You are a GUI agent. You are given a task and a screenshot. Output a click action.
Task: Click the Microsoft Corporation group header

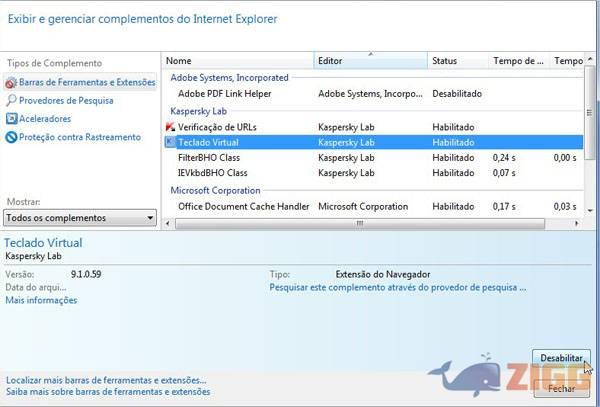tap(215, 190)
